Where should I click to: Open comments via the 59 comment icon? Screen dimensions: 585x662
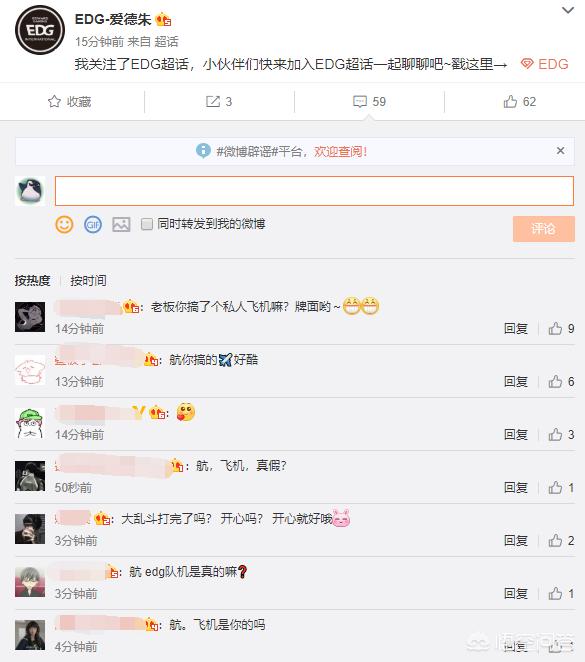(360, 102)
